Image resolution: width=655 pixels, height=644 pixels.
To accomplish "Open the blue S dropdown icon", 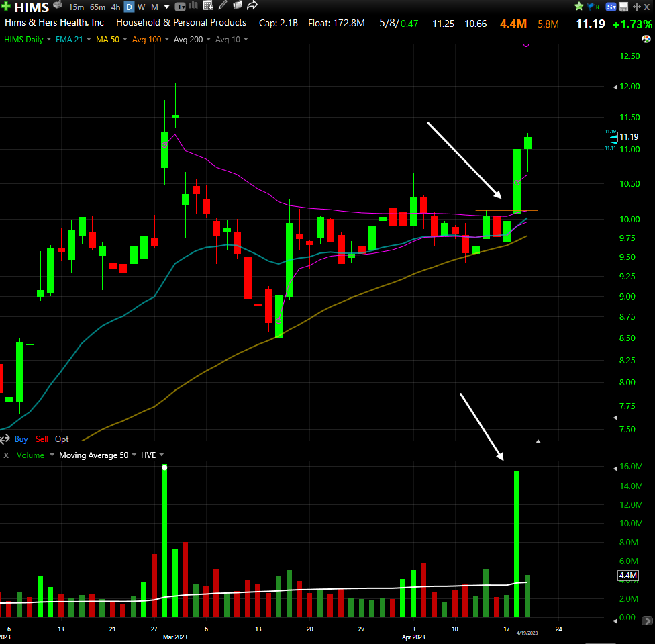I will pos(611,7).
